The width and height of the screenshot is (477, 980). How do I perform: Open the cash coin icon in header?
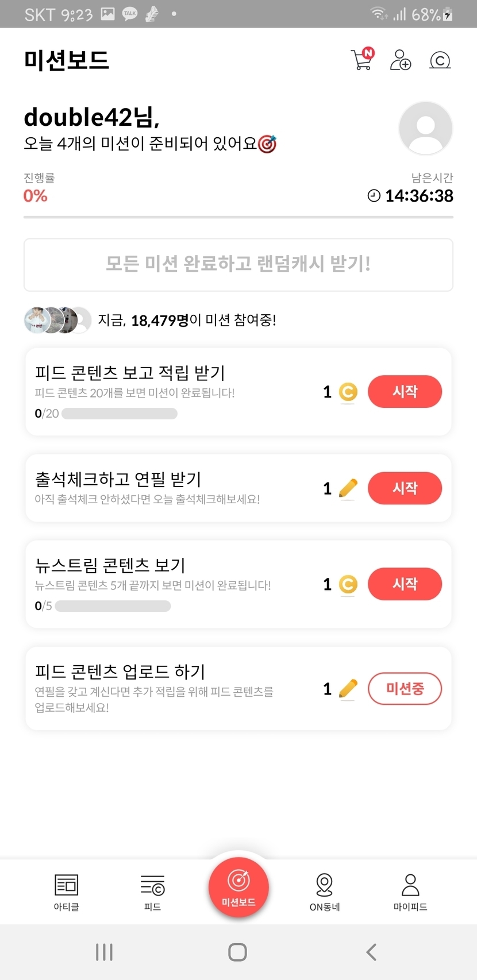coord(440,60)
